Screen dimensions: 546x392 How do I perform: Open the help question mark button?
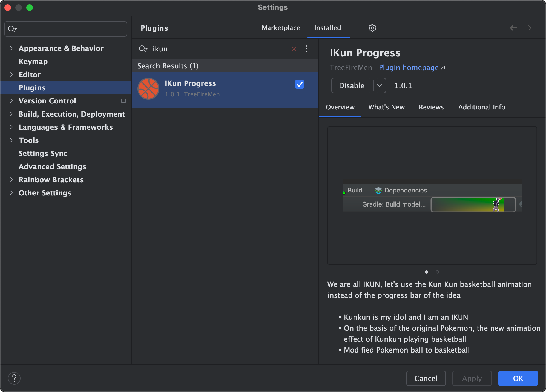pyautogui.click(x=14, y=378)
